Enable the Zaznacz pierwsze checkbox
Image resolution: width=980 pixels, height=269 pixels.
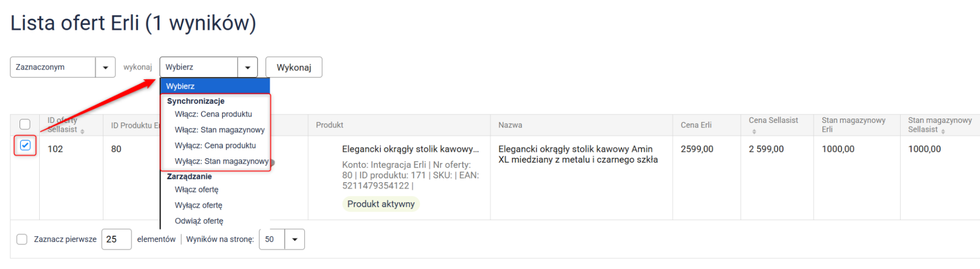click(22, 239)
